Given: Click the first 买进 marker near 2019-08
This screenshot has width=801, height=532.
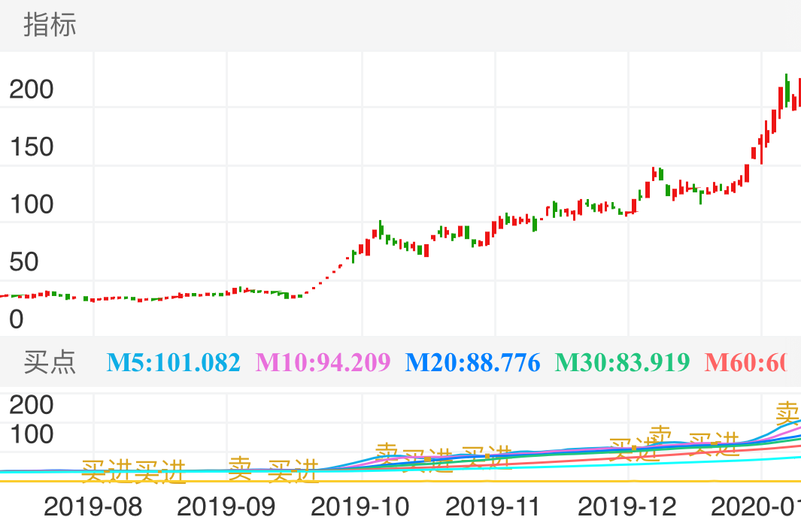Looking at the screenshot, I should pyautogui.click(x=107, y=472).
